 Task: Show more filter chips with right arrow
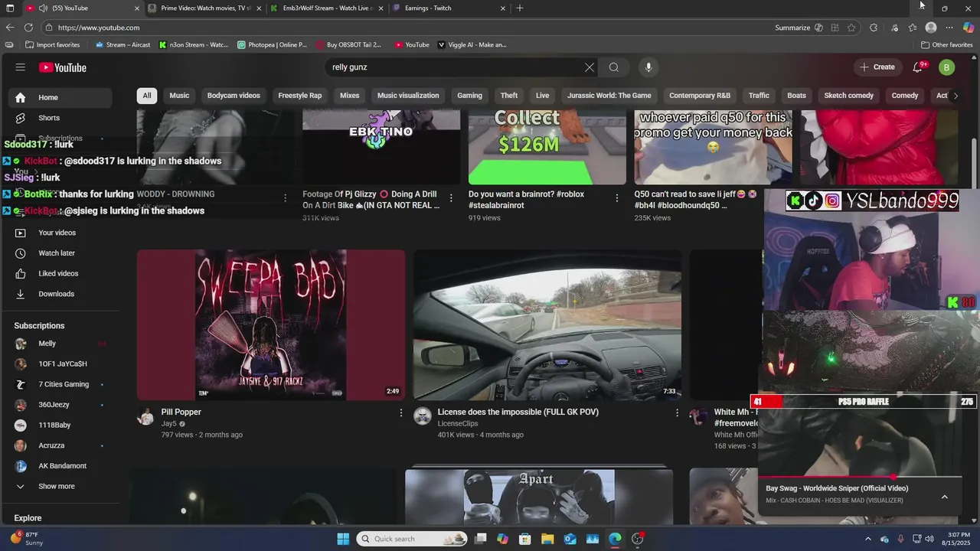point(955,96)
